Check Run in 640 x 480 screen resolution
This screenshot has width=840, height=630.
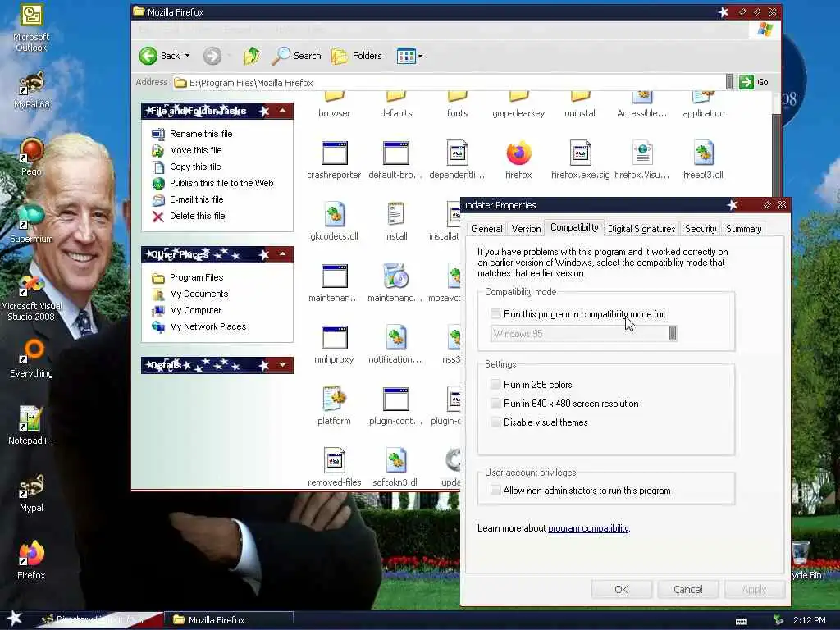coord(495,404)
